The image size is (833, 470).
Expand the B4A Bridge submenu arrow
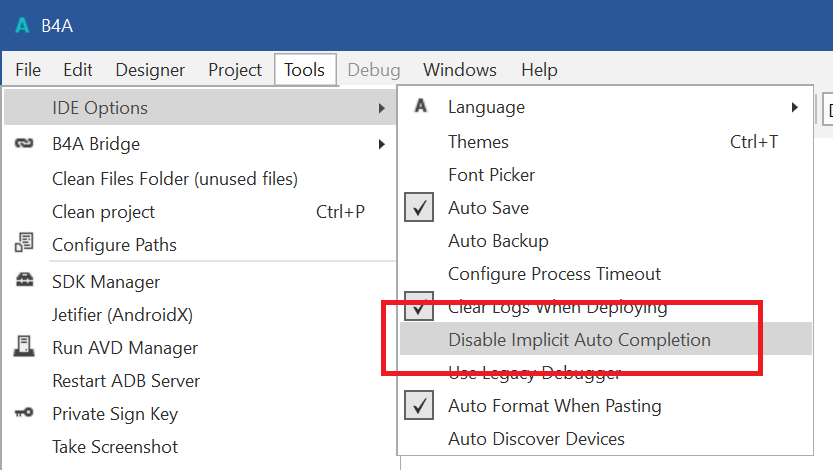point(381,144)
